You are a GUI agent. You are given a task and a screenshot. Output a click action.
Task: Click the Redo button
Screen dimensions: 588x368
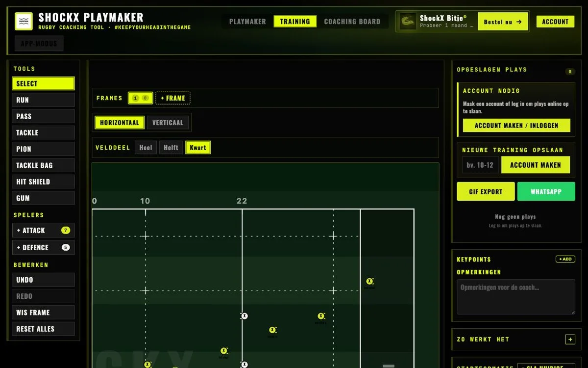(44, 296)
